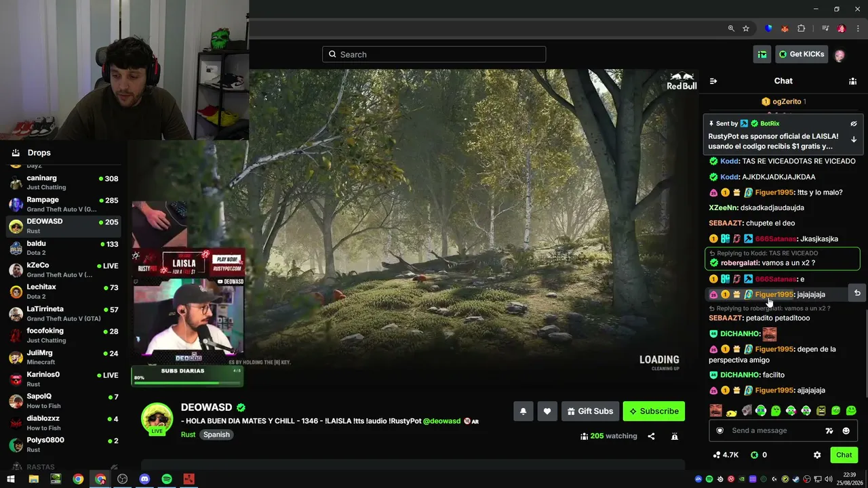
Task: Open the chat users list icon
Action: coord(852,81)
